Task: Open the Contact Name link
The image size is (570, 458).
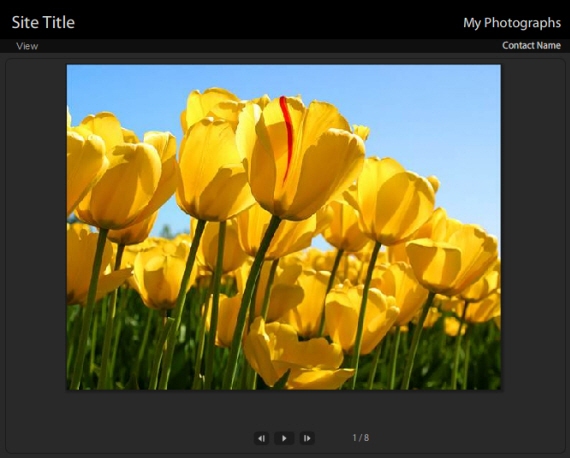Action: (x=531, y=45)
